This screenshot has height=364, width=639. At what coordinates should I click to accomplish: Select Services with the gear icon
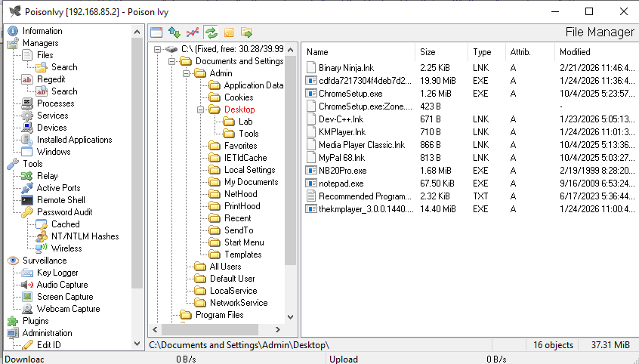(52, 116)
